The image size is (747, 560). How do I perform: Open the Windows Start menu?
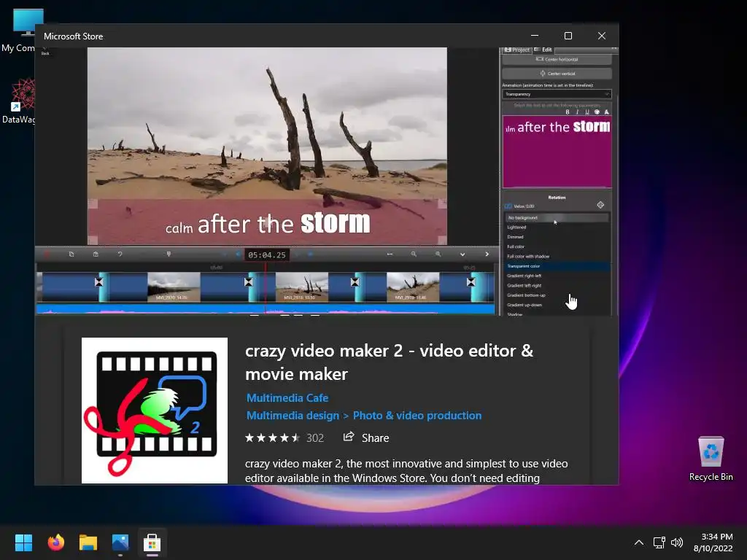(x=23, y=542)
